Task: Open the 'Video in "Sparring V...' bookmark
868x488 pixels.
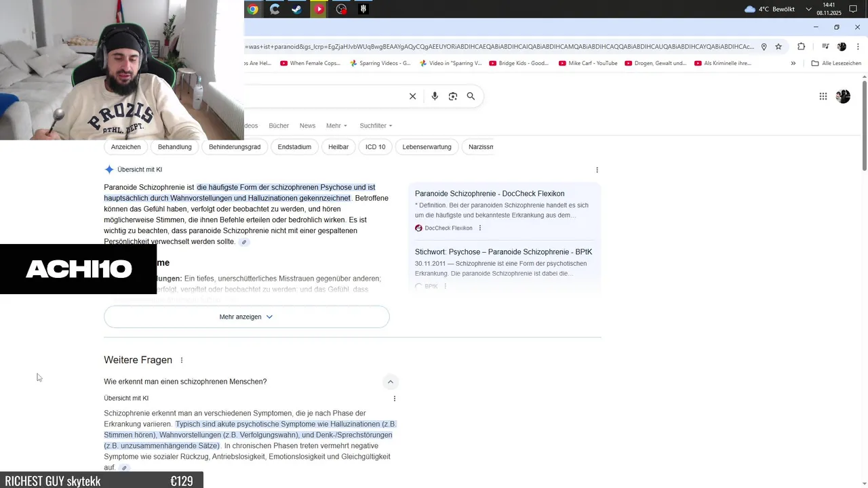Action: tap(451, 63)
